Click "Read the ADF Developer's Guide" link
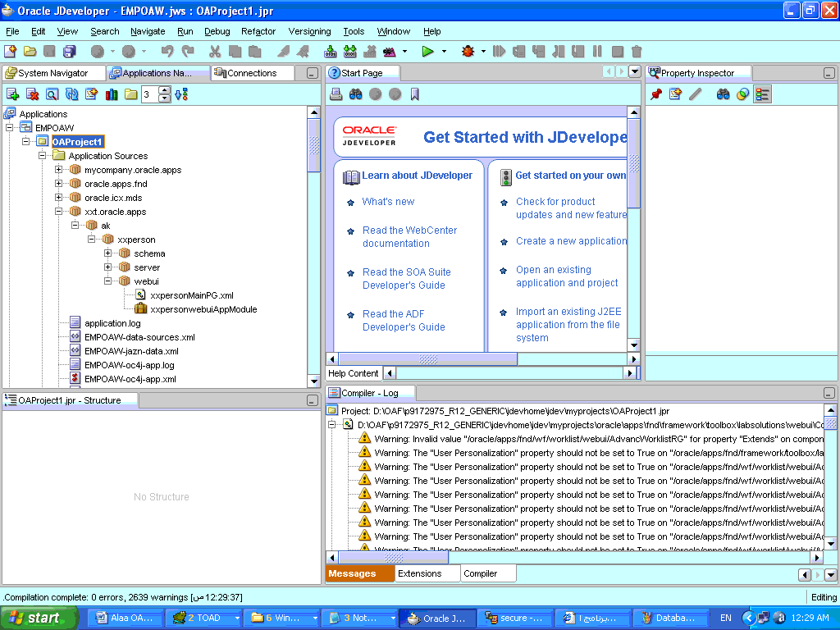Image resolution: width=840 pixels, height=630 pixels. [x=404, y=321]
